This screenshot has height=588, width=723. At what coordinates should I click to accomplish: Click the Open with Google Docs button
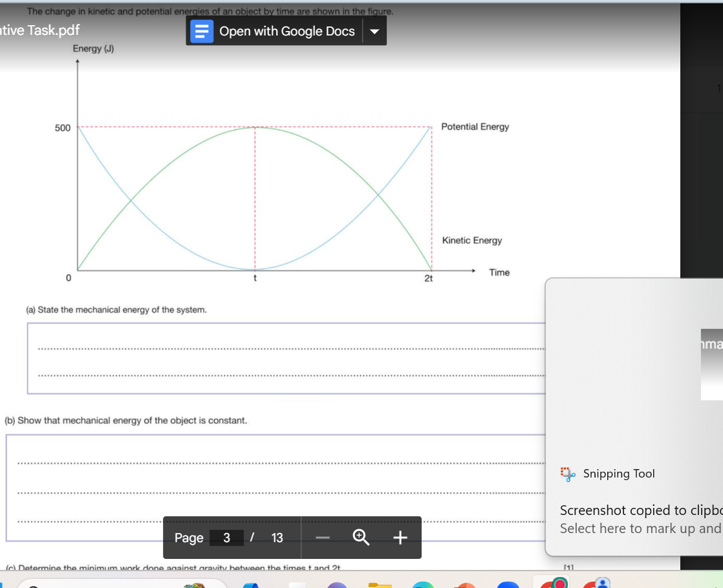pos(286,31)
